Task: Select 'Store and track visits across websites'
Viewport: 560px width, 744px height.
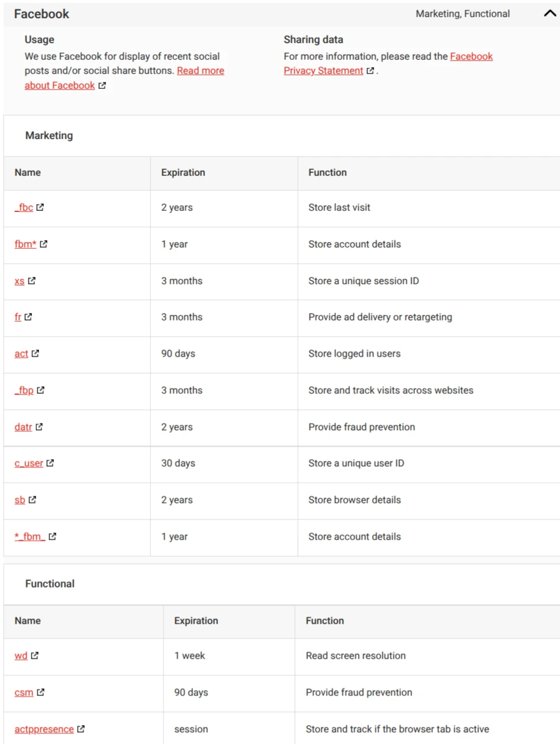Action: pos(391,390)
